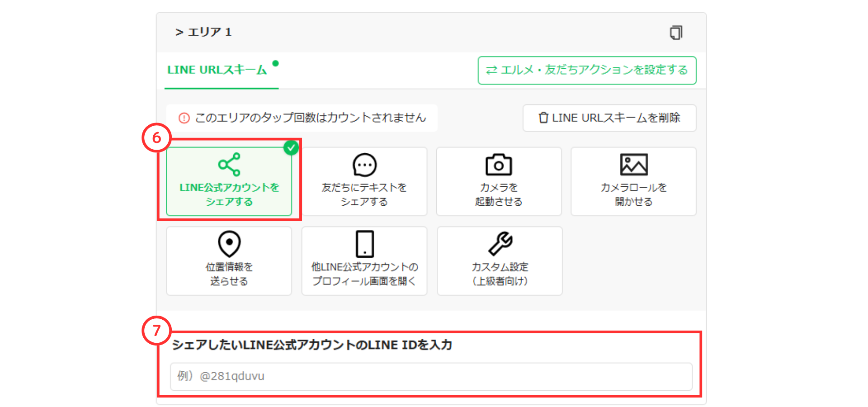Click エルメ・友だちアクションを設定する button
This screenshot has width=868, height=407.
click(587, 70)
